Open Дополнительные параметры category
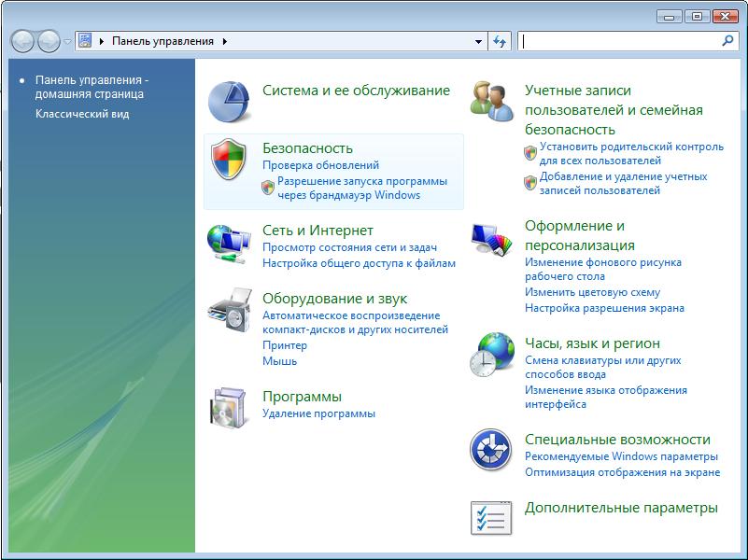Image resolution: width=748 pixels, height=560 pixels. click(621, 508)
